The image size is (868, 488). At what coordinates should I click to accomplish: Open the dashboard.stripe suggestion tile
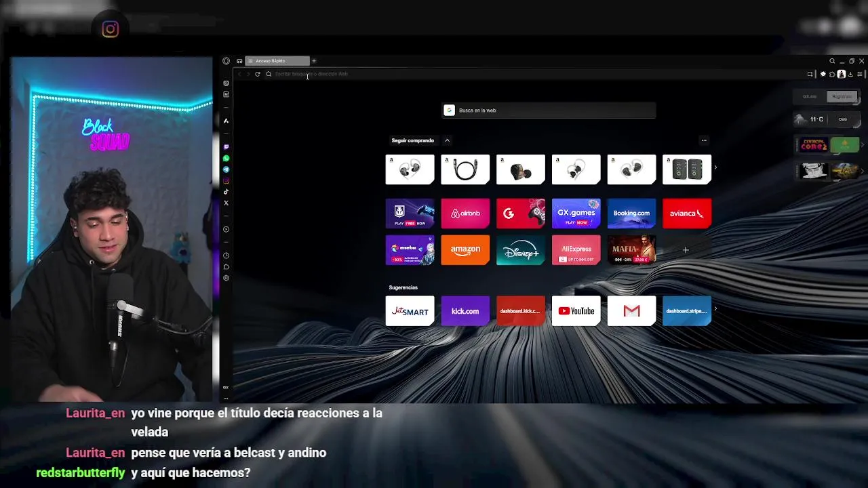click(x=687, y=311)
